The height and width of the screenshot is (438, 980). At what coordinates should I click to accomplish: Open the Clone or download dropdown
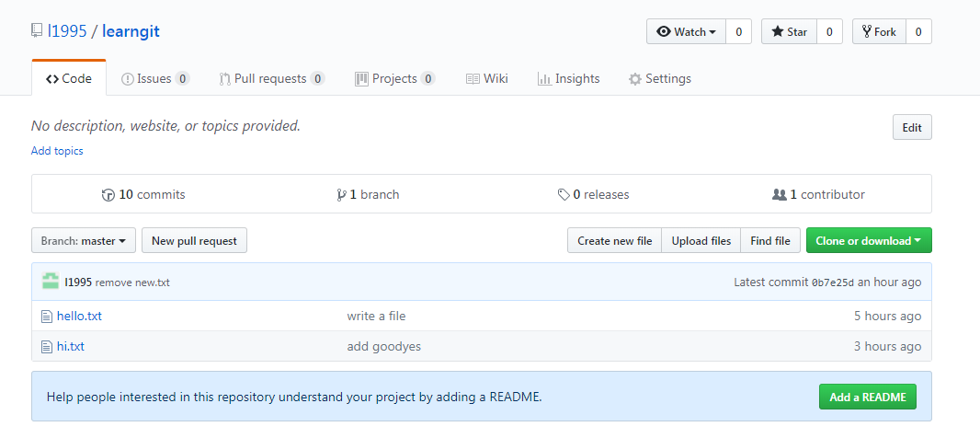pyautogui.click(x=868, y=241)
